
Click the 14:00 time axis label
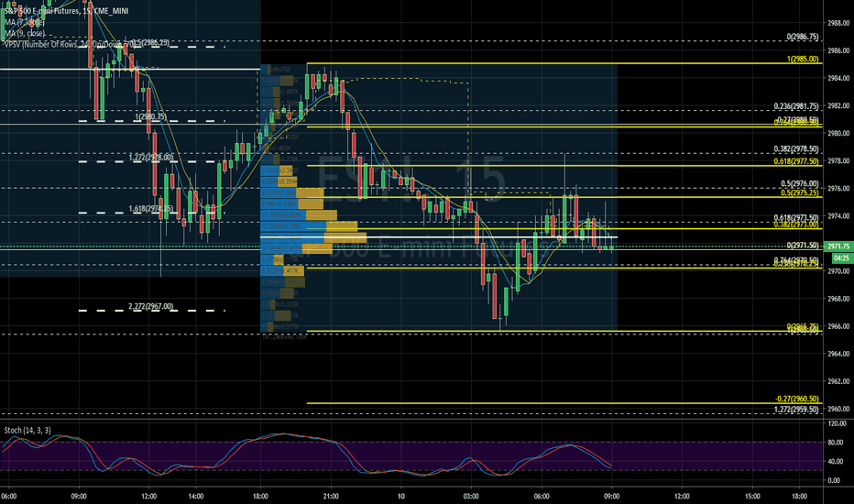coord(195,497)
